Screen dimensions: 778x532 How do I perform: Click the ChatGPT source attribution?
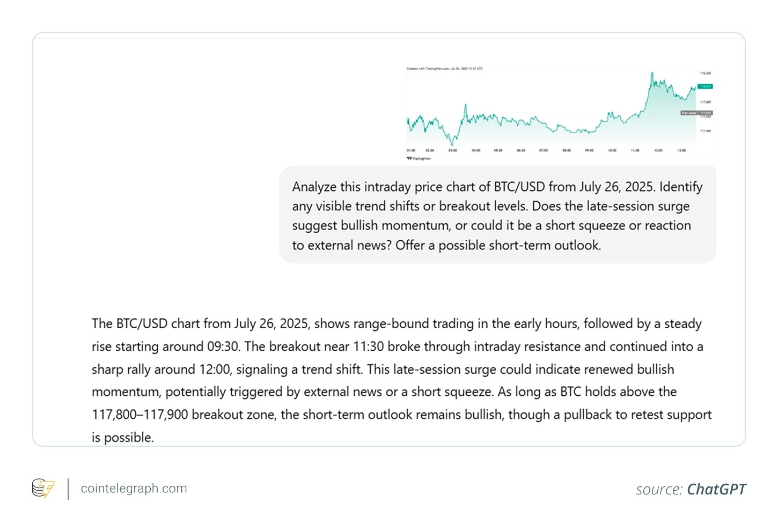click(691, 489)
